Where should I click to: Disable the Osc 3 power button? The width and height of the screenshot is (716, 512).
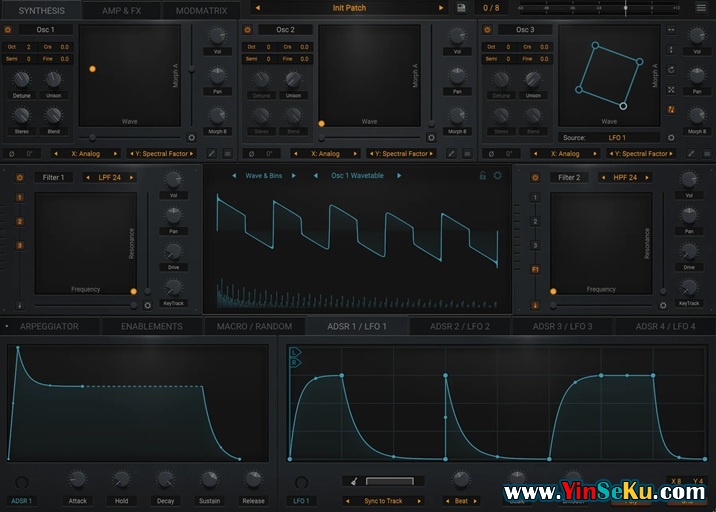coord(487,30)
